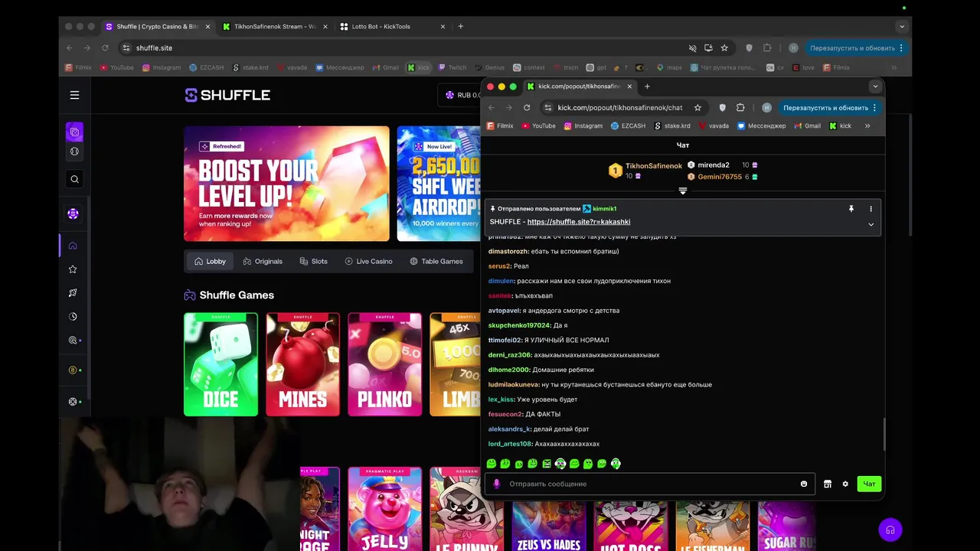Screen dimensions: 980x551
Task: Open the rocket icon in the Shuffle sidebar
Action: (x=73, y=293)
